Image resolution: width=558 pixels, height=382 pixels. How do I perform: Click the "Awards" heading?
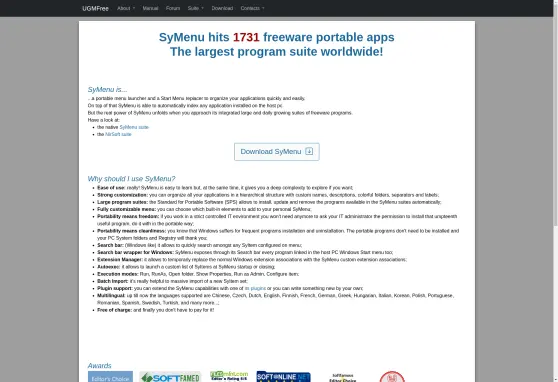100,366
